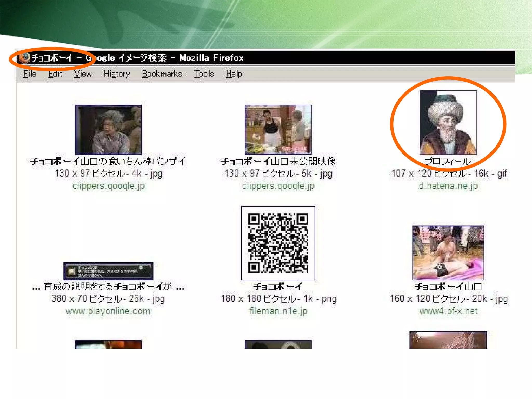532x399 pixels.
Task: Open the Edit menu
Action: tap(55, 74)
